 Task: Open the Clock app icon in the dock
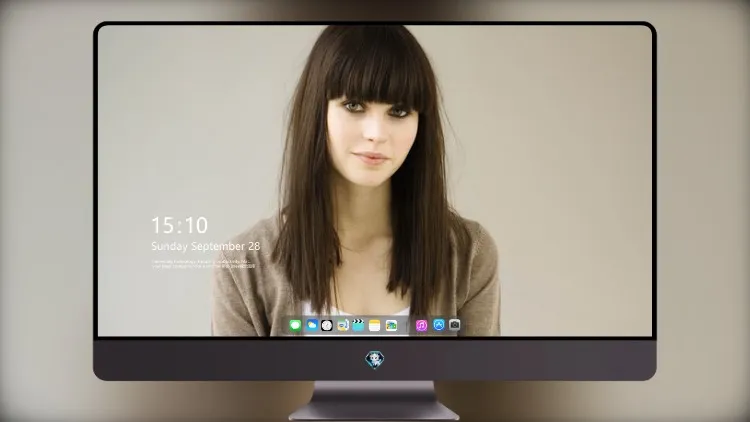click(x=327, y=325)
